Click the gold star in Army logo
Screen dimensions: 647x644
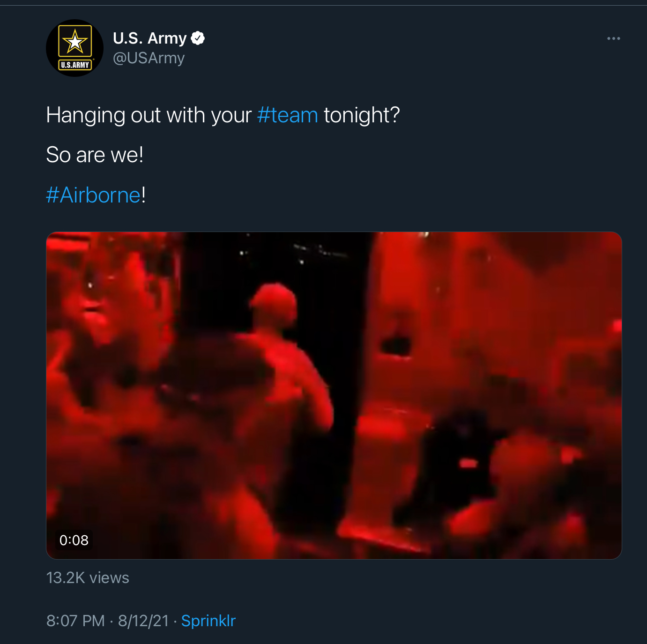coord(75,42)
